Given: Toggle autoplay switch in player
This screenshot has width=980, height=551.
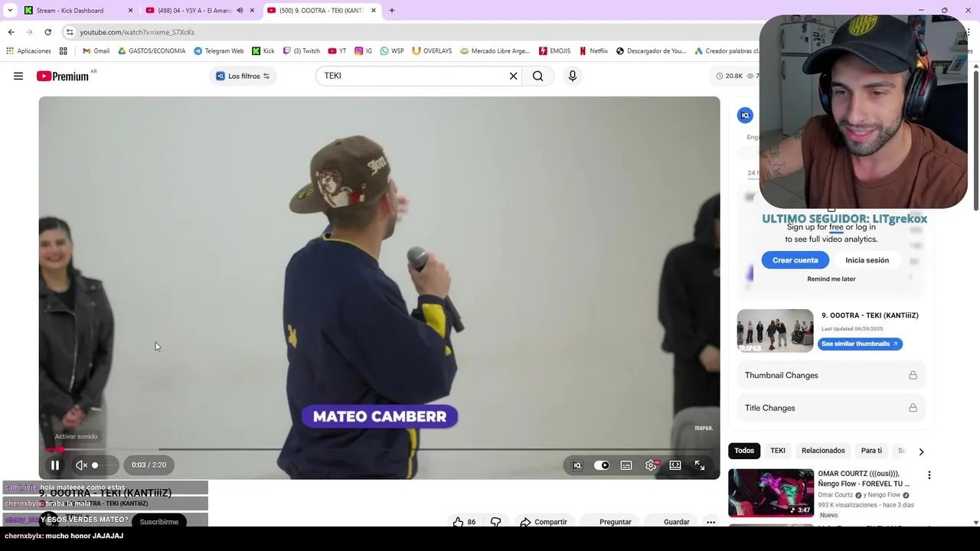Looking at the screenshot, I should (602, 465).
